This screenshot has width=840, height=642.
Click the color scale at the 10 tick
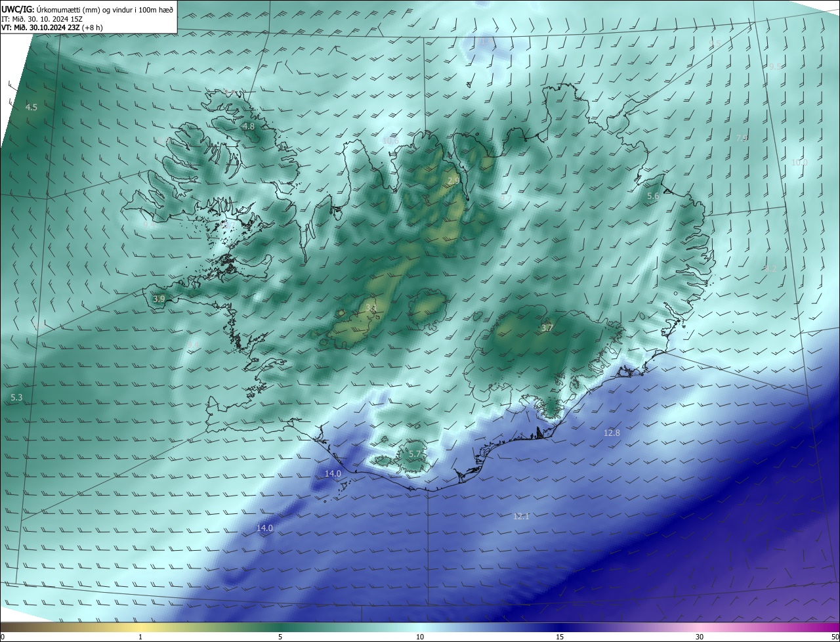pyautogui.click(x=420, y=637)
